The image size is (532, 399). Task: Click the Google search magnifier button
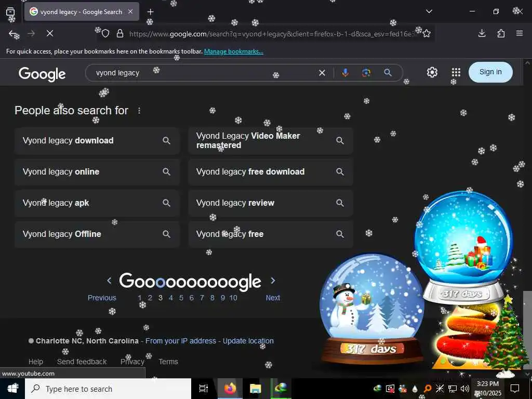[388, 73]
